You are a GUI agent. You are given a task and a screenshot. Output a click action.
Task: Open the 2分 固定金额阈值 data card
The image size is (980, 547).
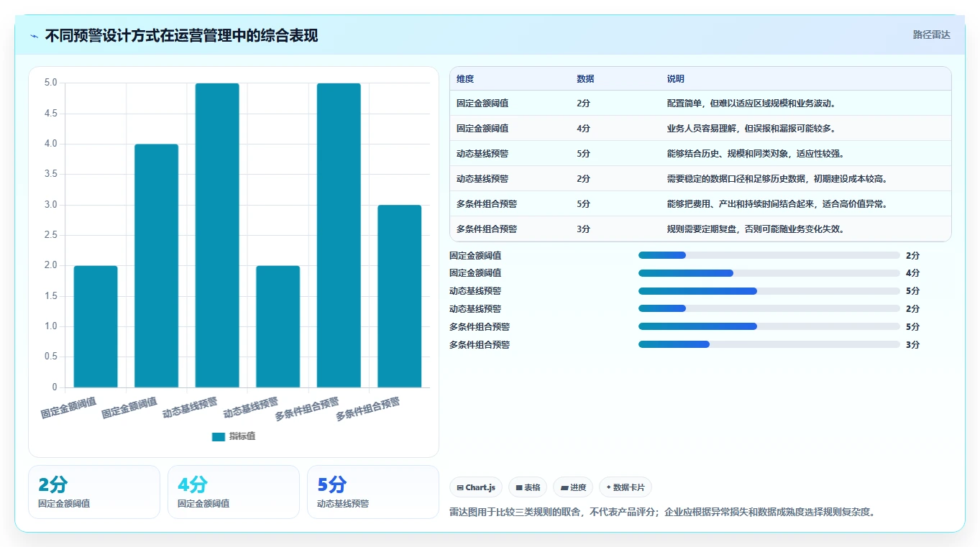94,492
